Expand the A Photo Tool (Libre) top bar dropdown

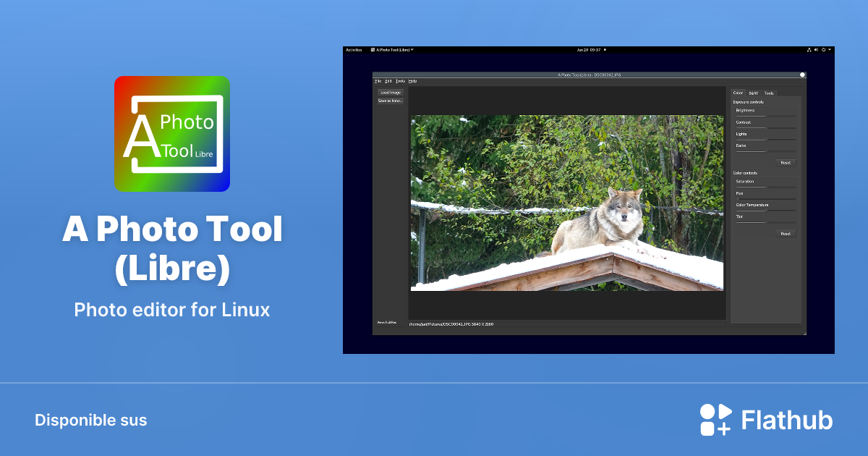pyautogui.click(x=412, y=50)
